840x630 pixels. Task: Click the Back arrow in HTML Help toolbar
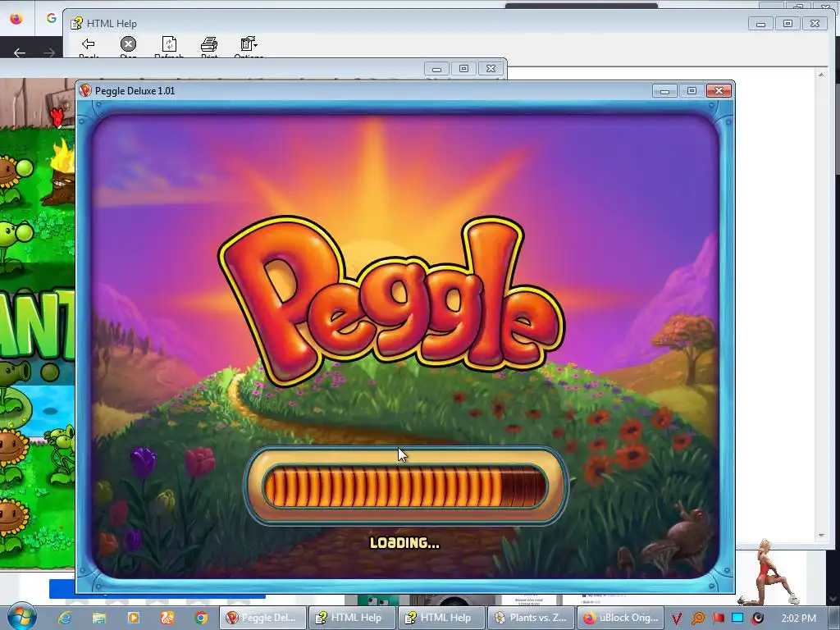89,44
